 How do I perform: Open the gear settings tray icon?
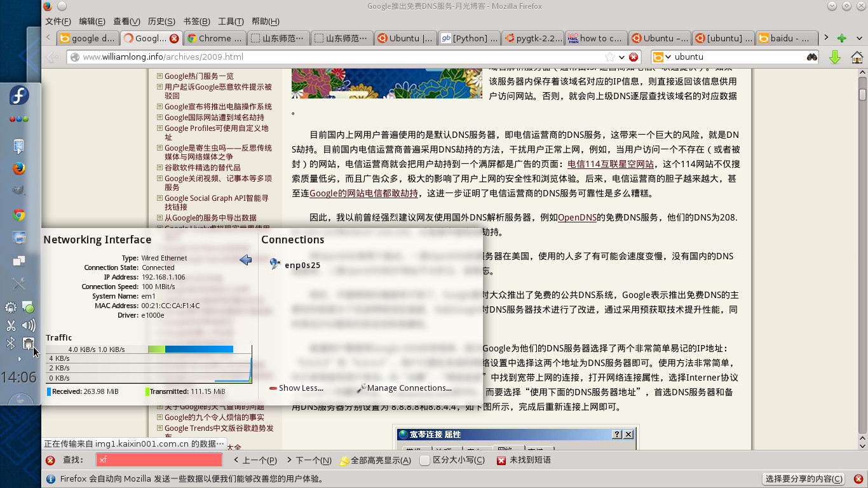11,308
